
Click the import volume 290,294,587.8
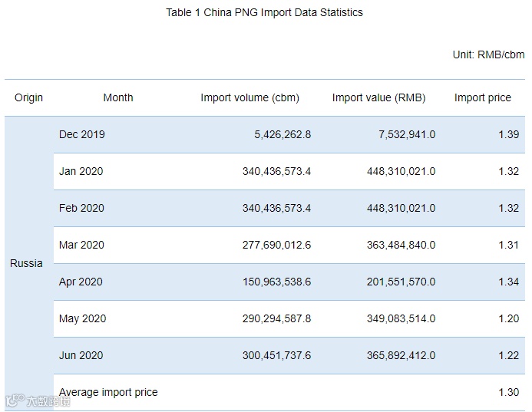(276, 318)
